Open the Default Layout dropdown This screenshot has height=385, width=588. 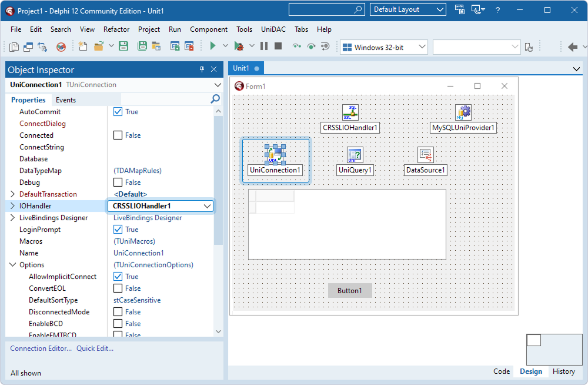pos(408,9)
